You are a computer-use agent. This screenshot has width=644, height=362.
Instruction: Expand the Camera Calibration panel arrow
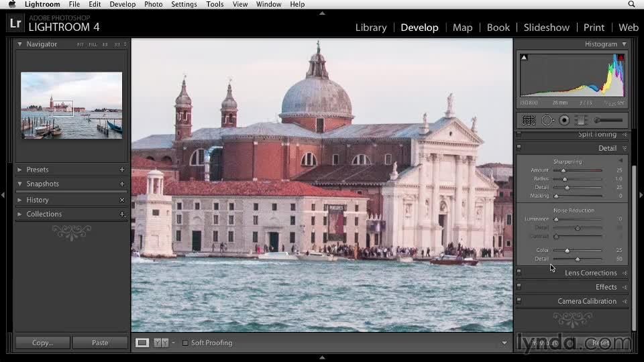(x=625, y=301)
